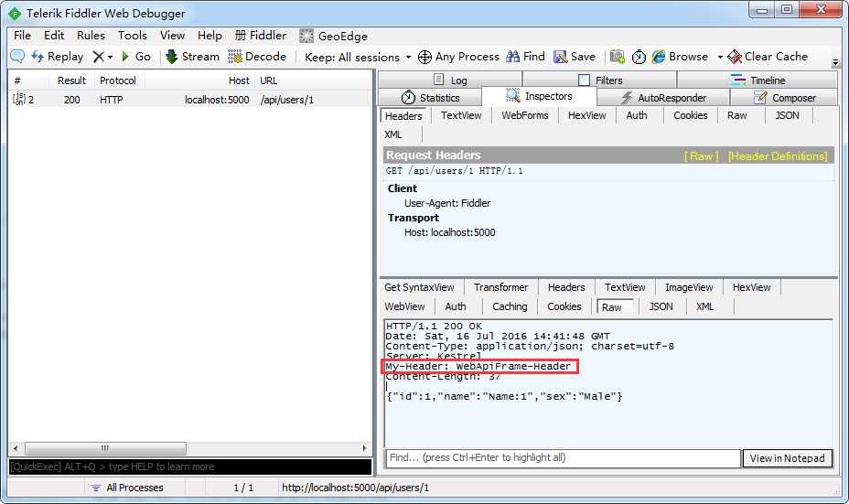Click the session list horizontal scrollbar
This screenshot has width=849, height=504.
[x=105, y=448]
